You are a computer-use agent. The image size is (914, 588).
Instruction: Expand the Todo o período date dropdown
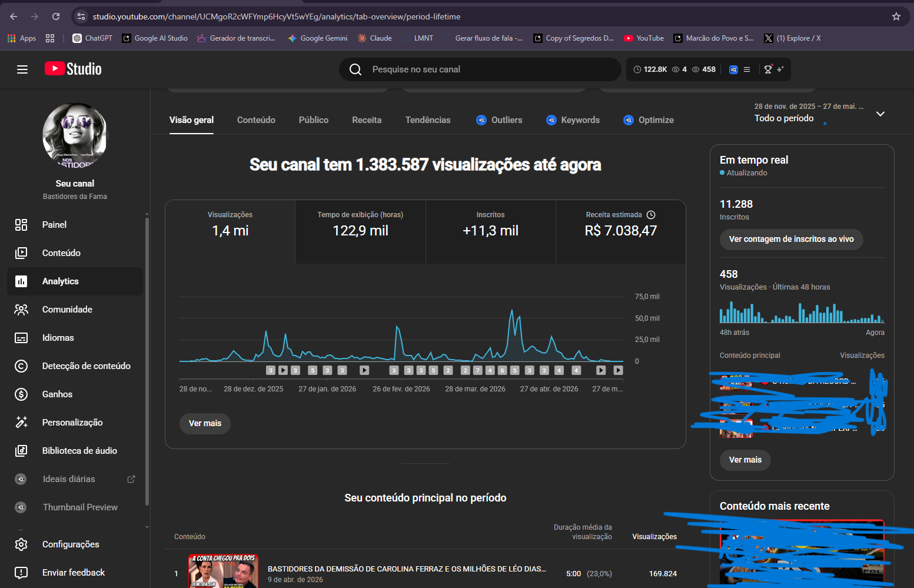coord(880,114)
